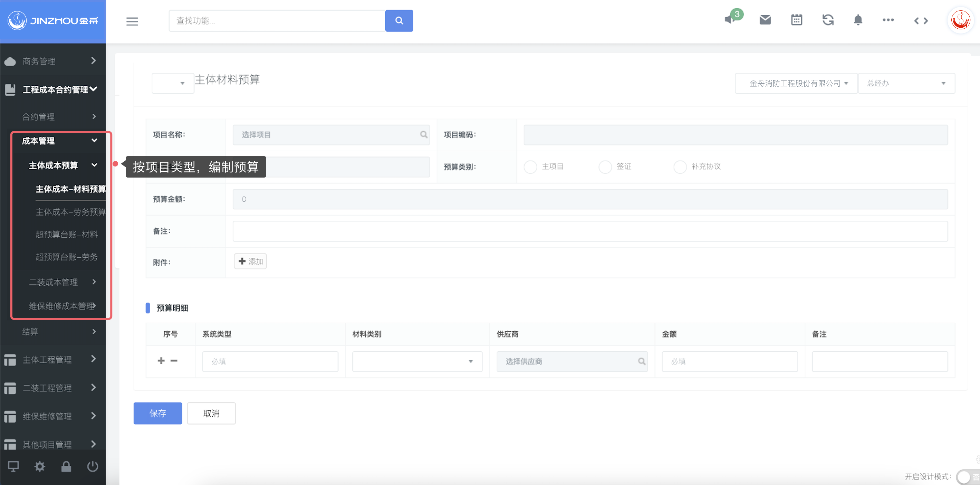Image resolution: width=980 pixels, height=485 pixels.
Task: Click the refresh sync icon
Action: click(828, 20)
